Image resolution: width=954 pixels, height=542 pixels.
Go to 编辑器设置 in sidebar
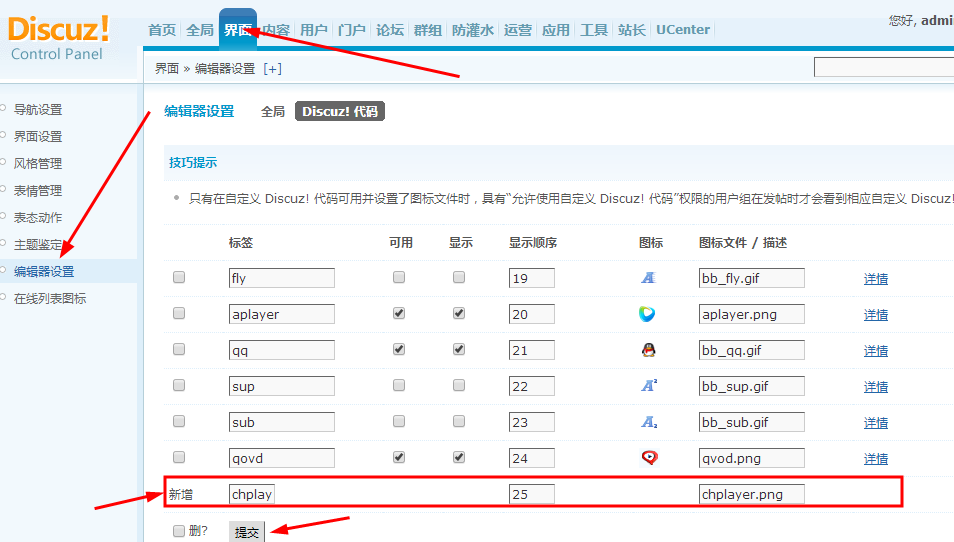[x=44, y=271]
